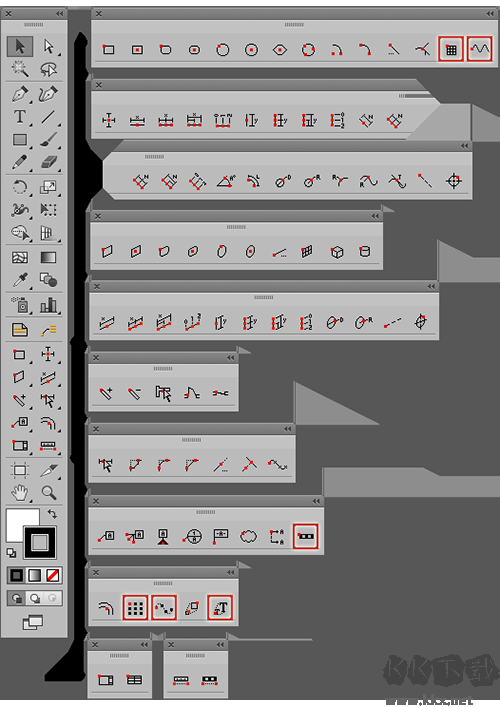The height and width of the screenshot is (707, 500).
Task: Collapse the top 2D shapes panel
Action: click(x=490, y=14)
